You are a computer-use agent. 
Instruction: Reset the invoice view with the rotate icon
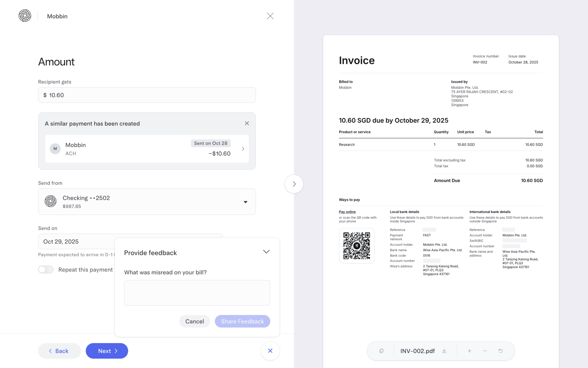[500, 351]
